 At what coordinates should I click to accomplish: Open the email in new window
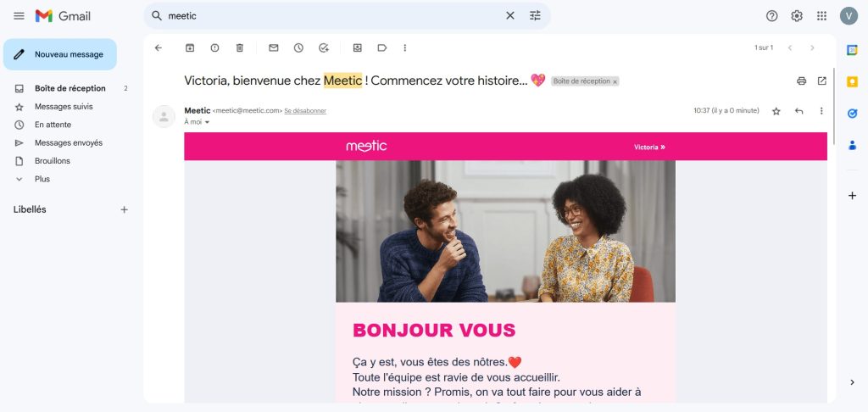(x=821, y=81)
